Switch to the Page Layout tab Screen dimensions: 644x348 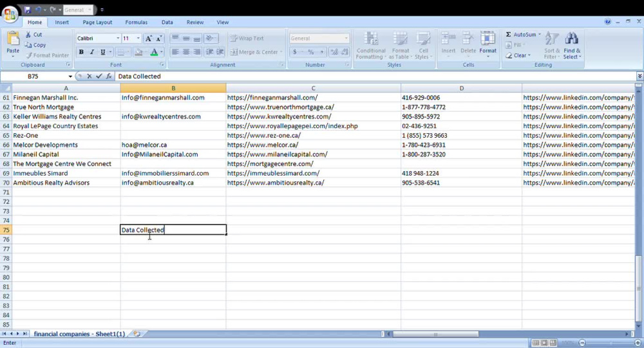point(97,22)
